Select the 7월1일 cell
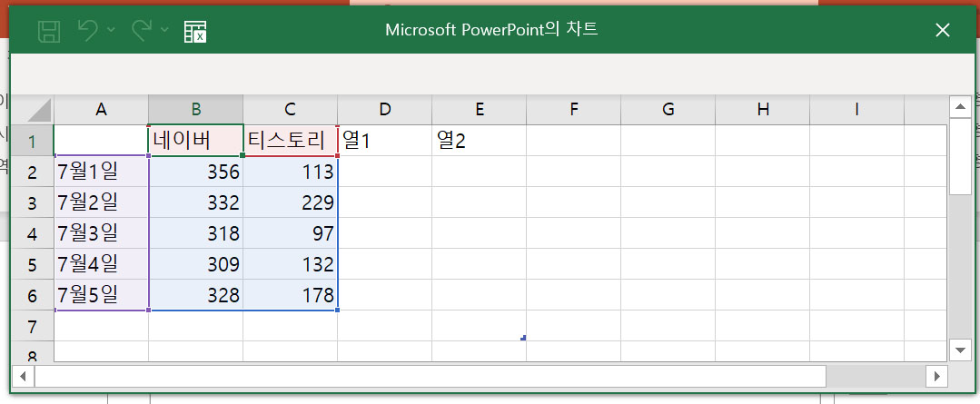 point(101,171)
